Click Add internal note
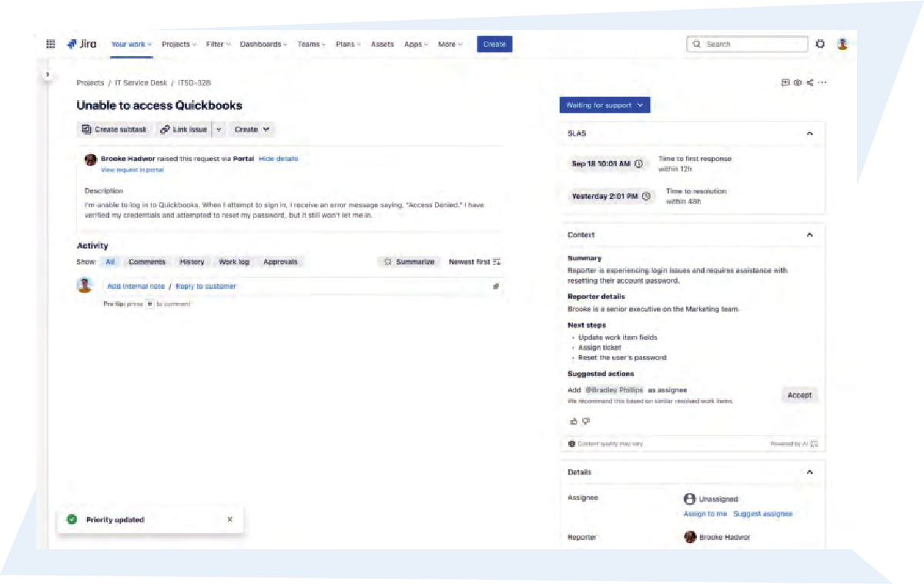This screenshot has width=924, height=584. [x=136, y=287]
